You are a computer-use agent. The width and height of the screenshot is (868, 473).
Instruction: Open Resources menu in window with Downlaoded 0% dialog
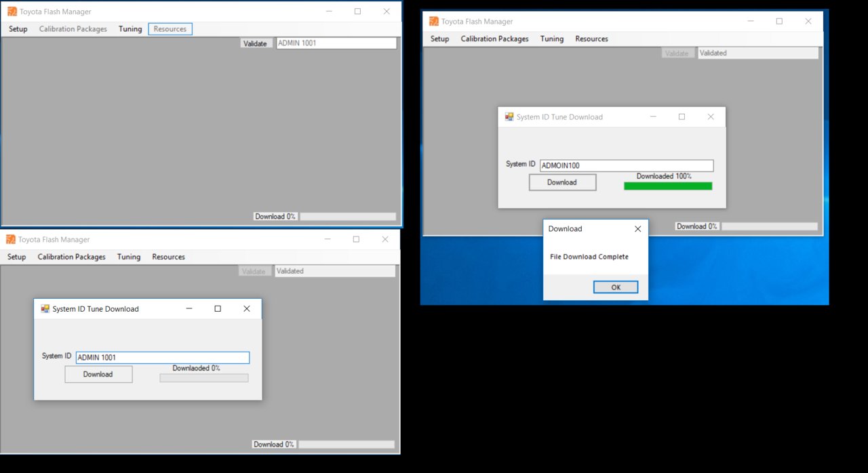point(169,257)
